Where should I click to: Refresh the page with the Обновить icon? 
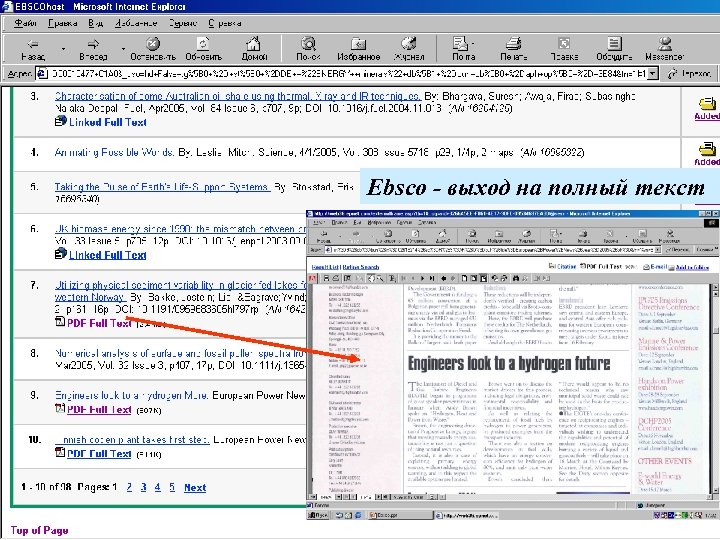click(203, 44)
